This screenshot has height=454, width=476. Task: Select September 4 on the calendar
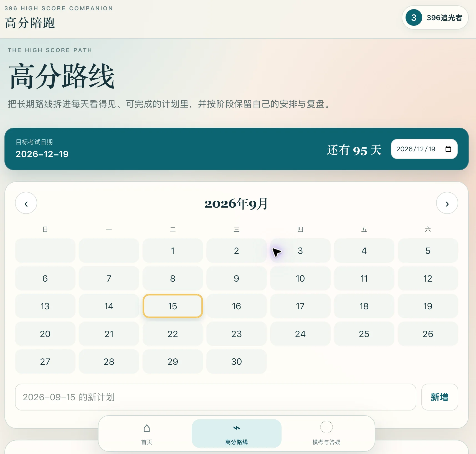[x=364, y=251]
